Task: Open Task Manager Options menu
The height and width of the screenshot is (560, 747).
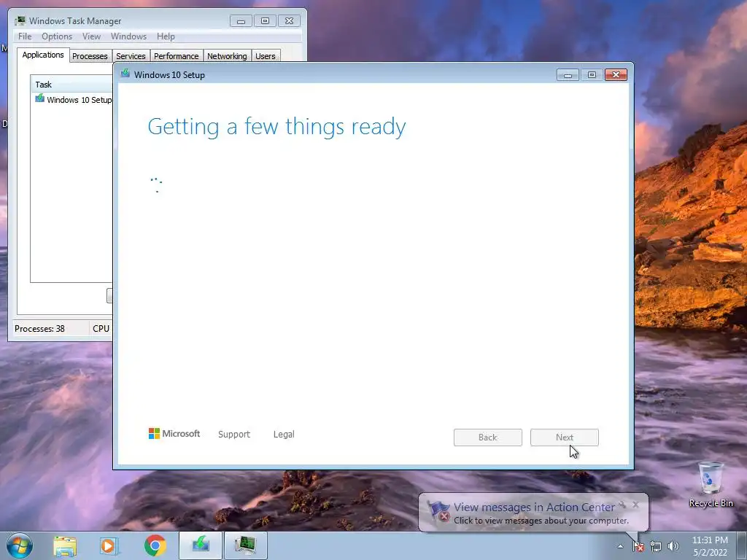Action: tap(57, 36)
